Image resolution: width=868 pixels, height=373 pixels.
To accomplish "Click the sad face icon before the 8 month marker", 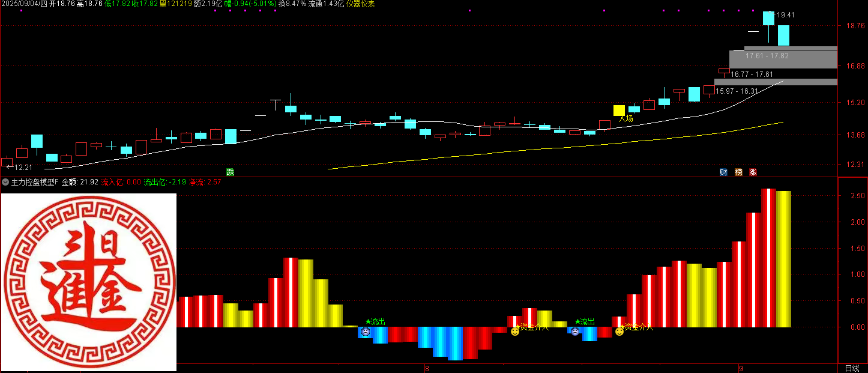I will [x=366, y=331].
